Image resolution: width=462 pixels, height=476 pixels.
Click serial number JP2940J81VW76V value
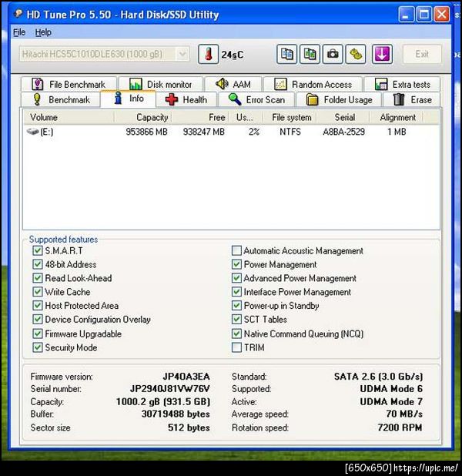pyautogui.click(x=169, y=389)
